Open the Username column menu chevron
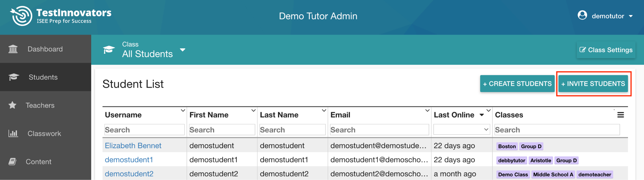Screen dimensions: 644x180 coord(183,111)
